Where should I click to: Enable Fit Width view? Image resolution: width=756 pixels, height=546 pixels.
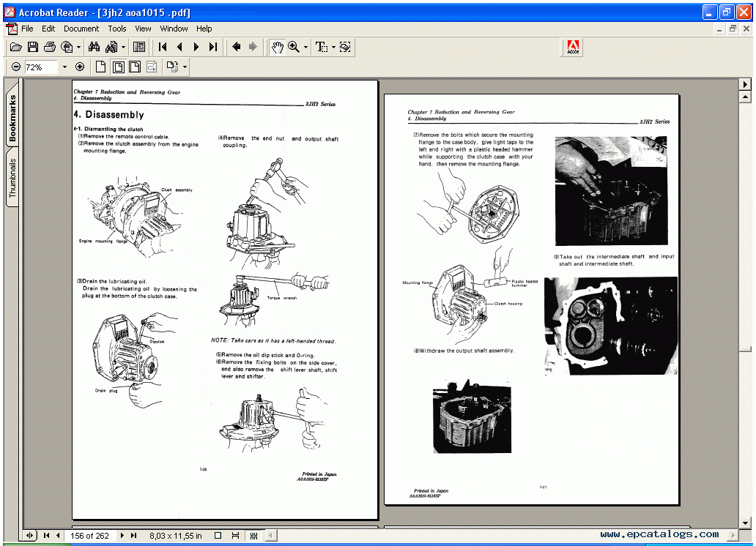click(x=135, y=67)
